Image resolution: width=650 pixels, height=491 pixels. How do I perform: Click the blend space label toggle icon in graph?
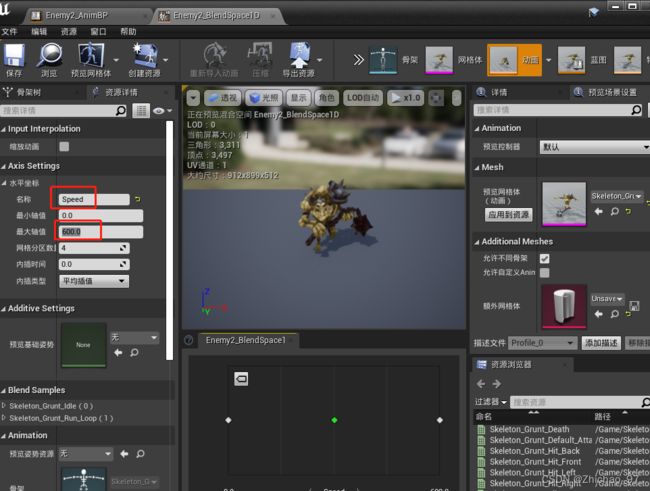coord(241,379)
